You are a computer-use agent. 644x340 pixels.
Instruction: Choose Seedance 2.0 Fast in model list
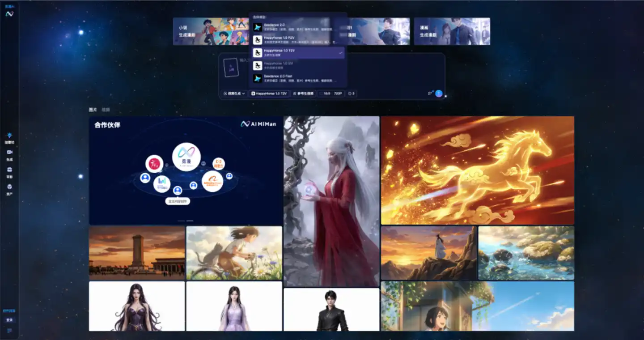[x=298, y=78]
